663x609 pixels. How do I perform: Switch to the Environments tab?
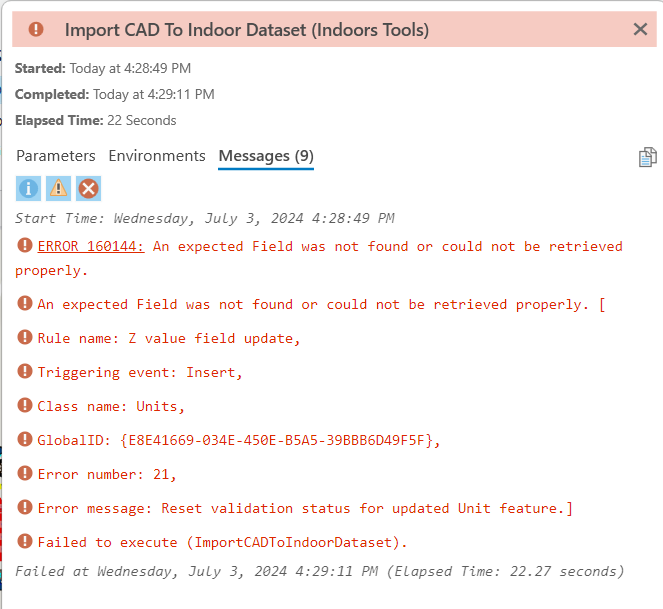157,156
